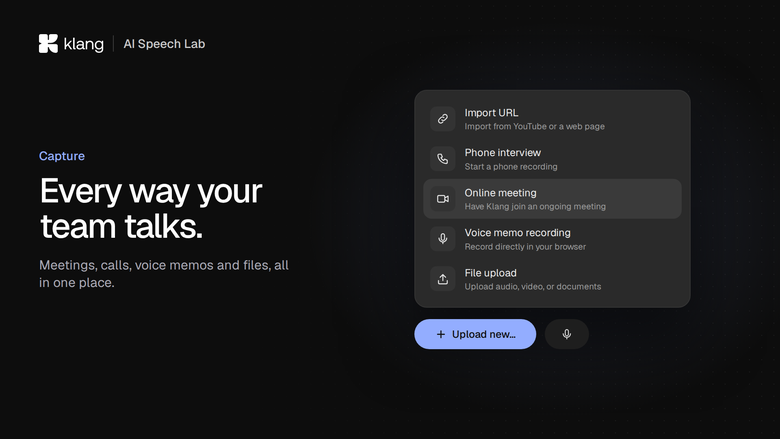This screenshot has width=780, height=439.
Task: Click the microphone icon beside Voice memo recording
Action: (x=443, y=239)
